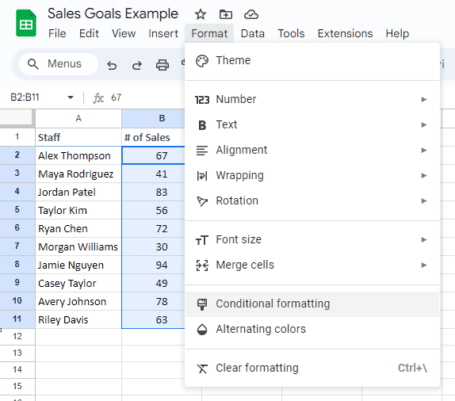This screenshot has width=455, height=401.
Task: Open the Help menu
Action: [397, 33]
